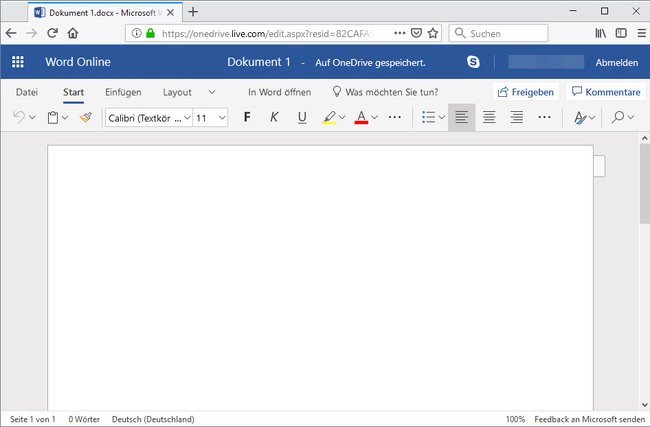The height and width of the screenshot is (427, 650).
Task: Click In Word öffnen
Action: point(279,92)
